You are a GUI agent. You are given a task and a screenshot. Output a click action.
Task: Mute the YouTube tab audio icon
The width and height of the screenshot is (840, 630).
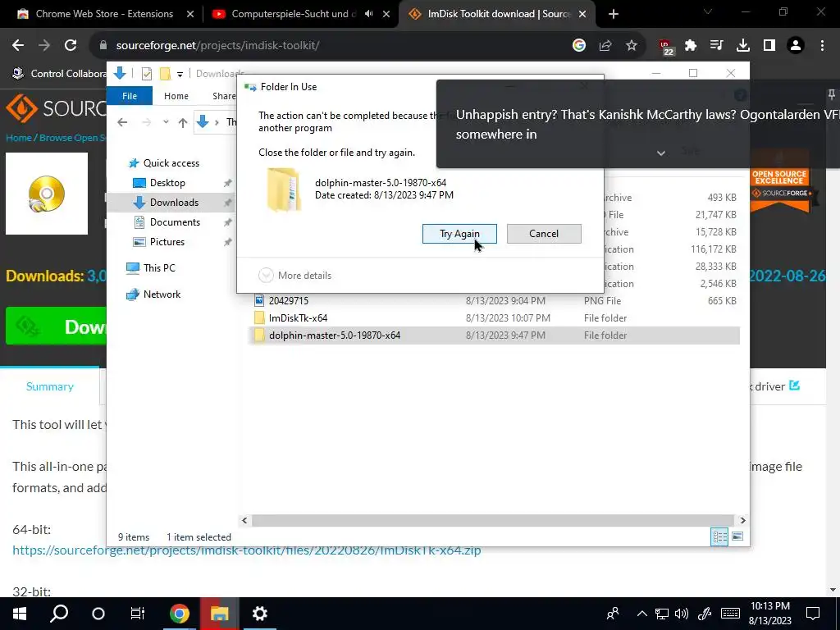(369, 14)
